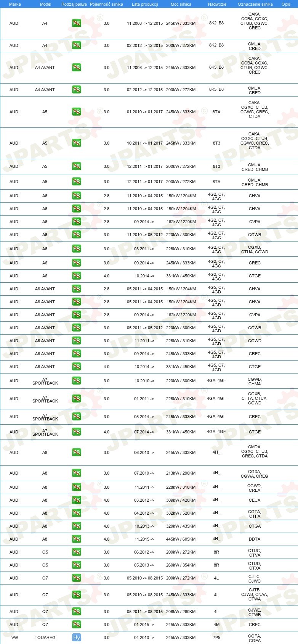Click the fuel icon for A4 Avant 272KM row
Image resolution: width=298 pixels, height=644 pixels.
[77, 89]
